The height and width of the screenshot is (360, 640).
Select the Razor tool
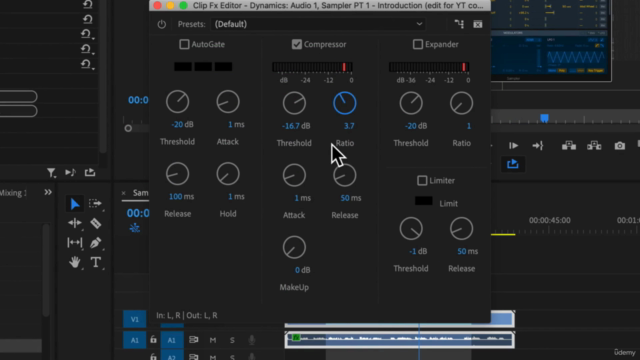coord(96,223)
